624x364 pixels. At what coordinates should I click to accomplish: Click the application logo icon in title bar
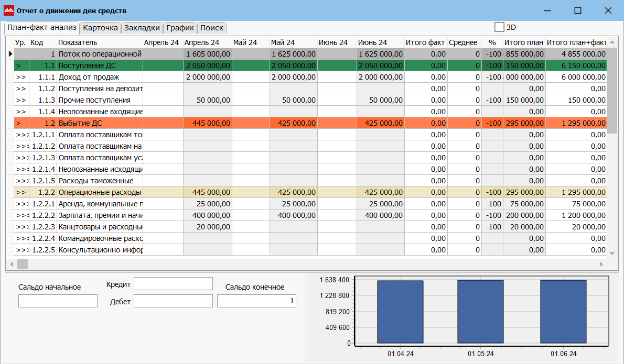tap(8, 10)
